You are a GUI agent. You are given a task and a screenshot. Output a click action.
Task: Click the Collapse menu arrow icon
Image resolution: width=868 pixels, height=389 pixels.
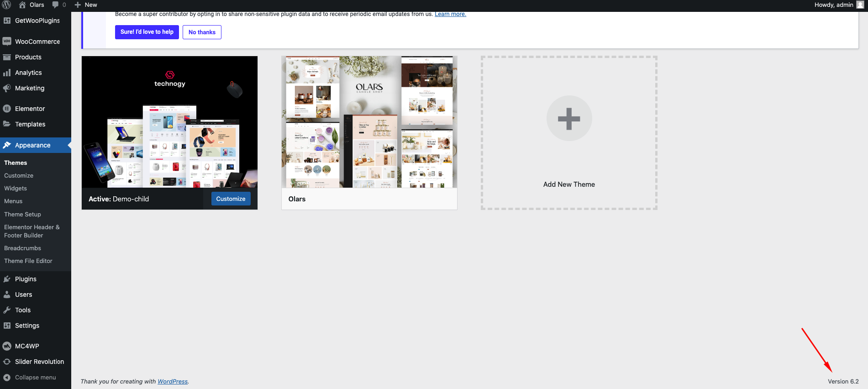click(7, 378)
